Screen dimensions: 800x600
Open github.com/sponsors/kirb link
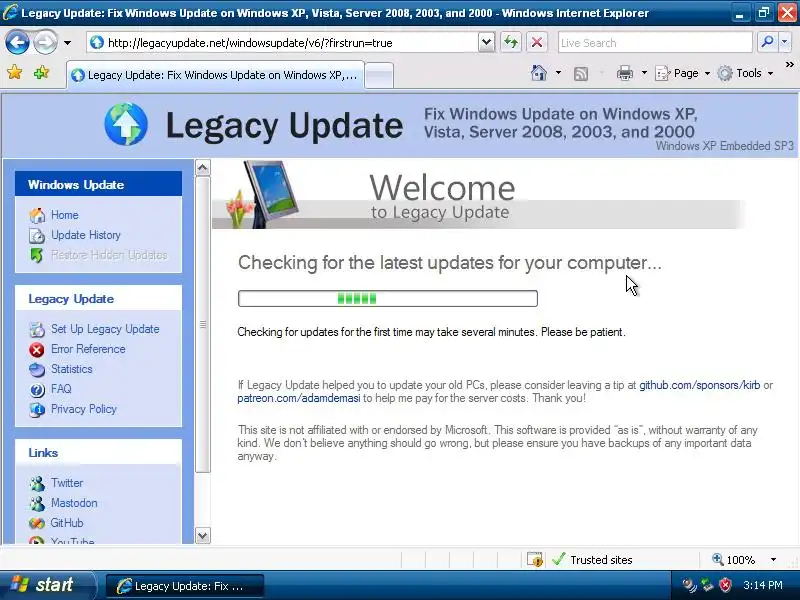click(699, 385)
